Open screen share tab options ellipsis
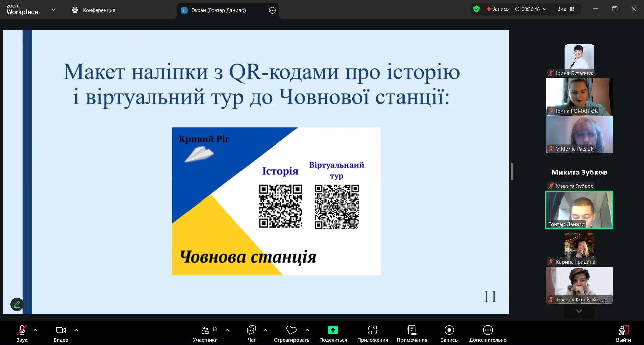 point(272,10)
